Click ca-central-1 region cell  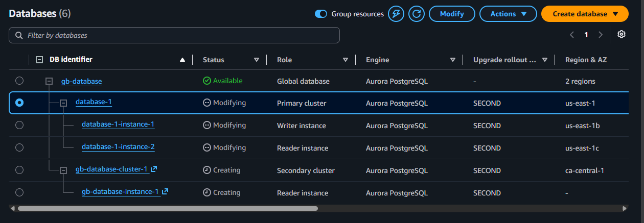585,170
